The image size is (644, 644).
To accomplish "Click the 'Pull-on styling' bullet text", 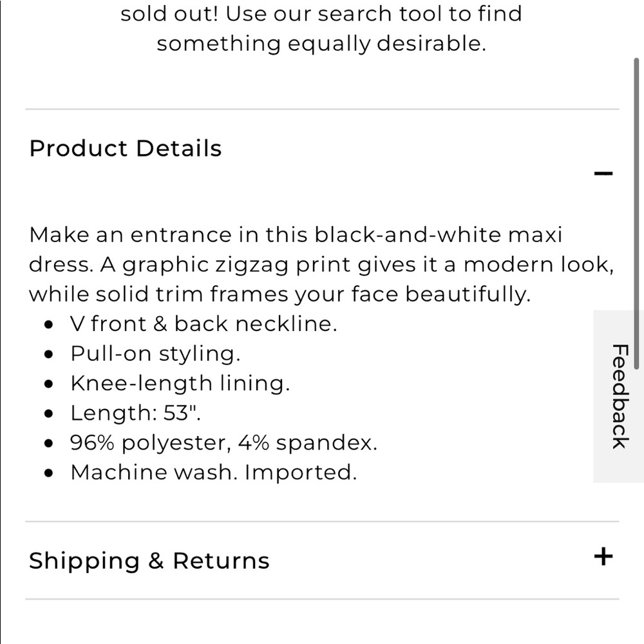I will tap(155, 354).
